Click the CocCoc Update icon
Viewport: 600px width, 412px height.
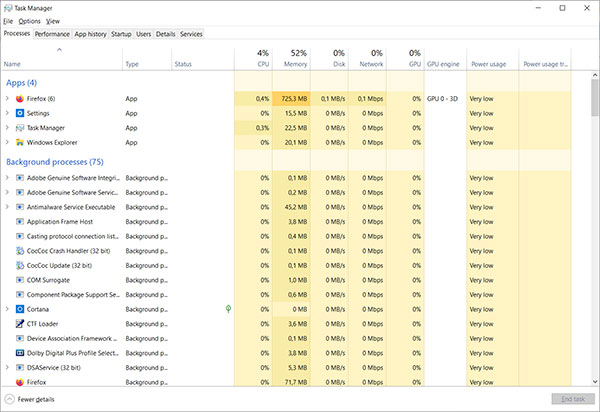point(20,265)
